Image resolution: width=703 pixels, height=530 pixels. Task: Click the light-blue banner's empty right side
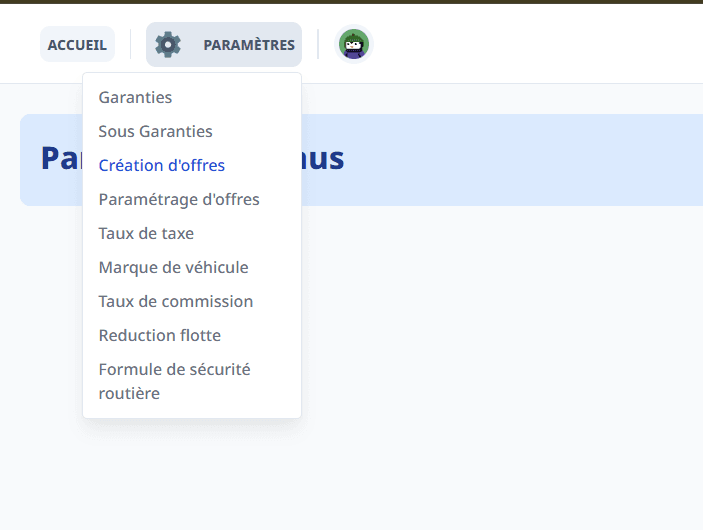click(x=550, y=160)
